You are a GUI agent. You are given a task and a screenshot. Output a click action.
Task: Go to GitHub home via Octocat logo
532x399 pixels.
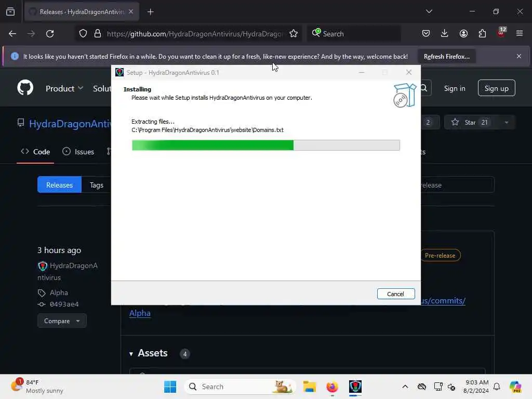pyautogui.click(x=25, y=88)
